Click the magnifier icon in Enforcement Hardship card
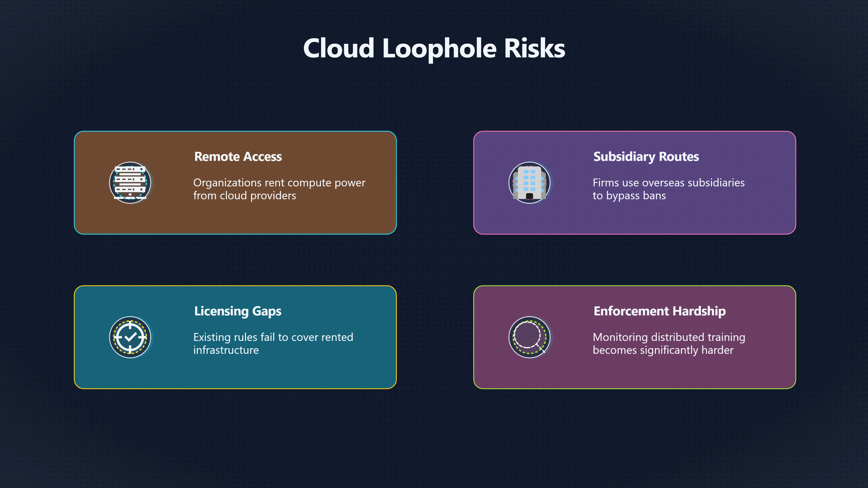Screen dimensions: 868x488 point(529,337)
